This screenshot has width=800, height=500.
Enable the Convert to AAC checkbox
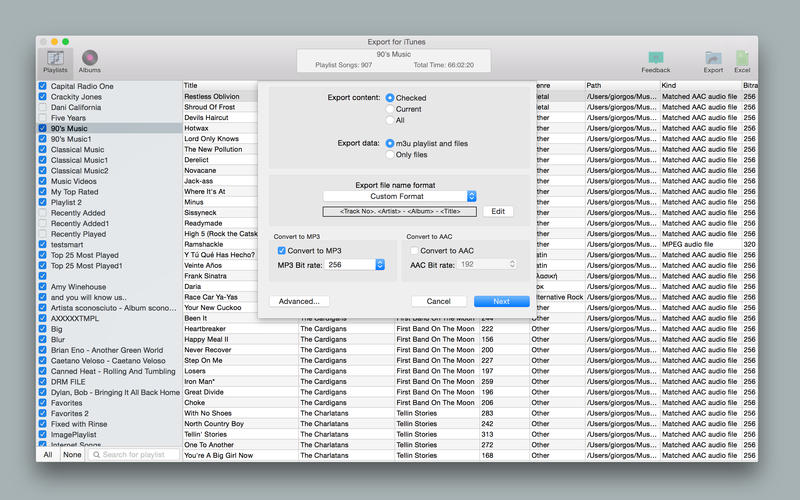[414, 251]
